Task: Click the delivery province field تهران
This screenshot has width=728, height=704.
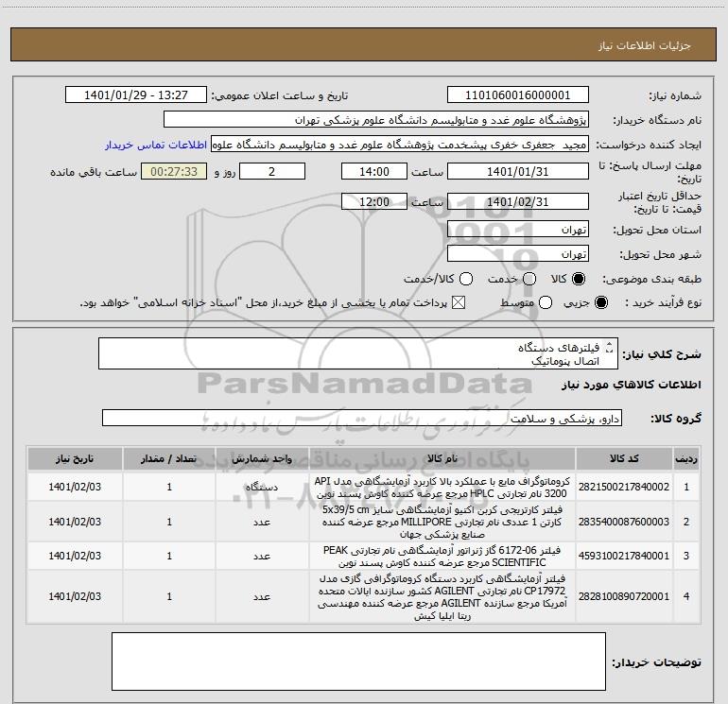Action: tap(518, 230)
